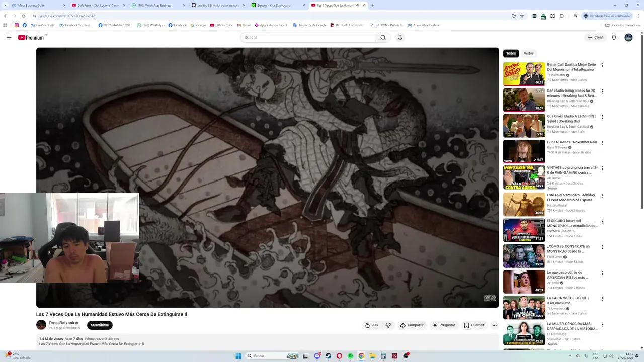Open Todos los marcadores folder
644x362 pixels.
click(622, 25)
